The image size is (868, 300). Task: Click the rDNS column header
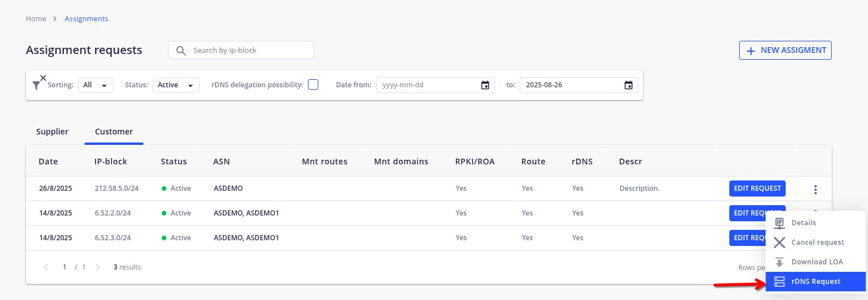(583, 161)
